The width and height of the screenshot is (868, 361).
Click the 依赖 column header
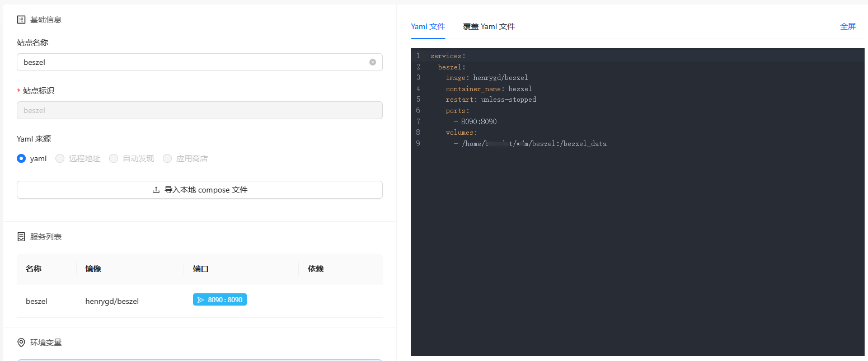coord(316,269)
